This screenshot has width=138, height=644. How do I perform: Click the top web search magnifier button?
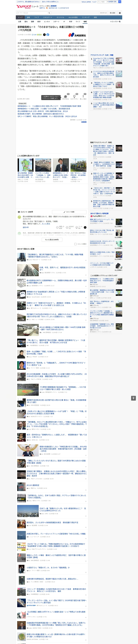[120, 2]
